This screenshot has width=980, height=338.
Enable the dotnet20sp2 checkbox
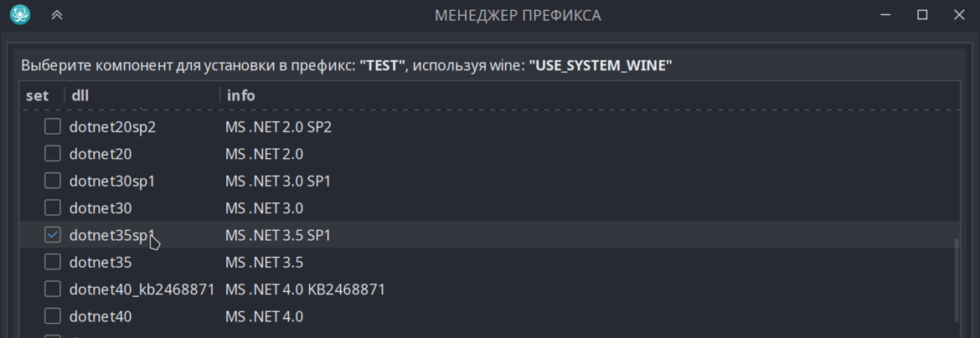pos(53,127)
